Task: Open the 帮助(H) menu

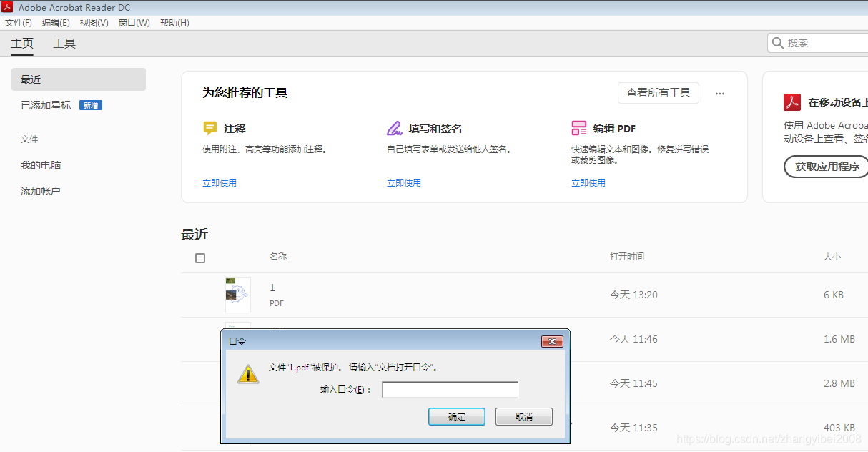Action: pyautogui.click(x=174, y=23)
